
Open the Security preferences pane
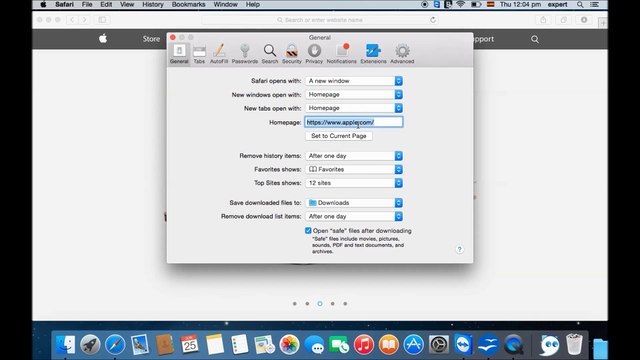(x=292, y=54)
